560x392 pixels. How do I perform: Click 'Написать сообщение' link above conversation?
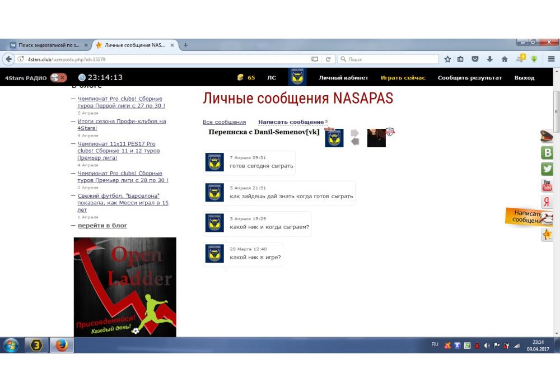click(x=291, y=122)
